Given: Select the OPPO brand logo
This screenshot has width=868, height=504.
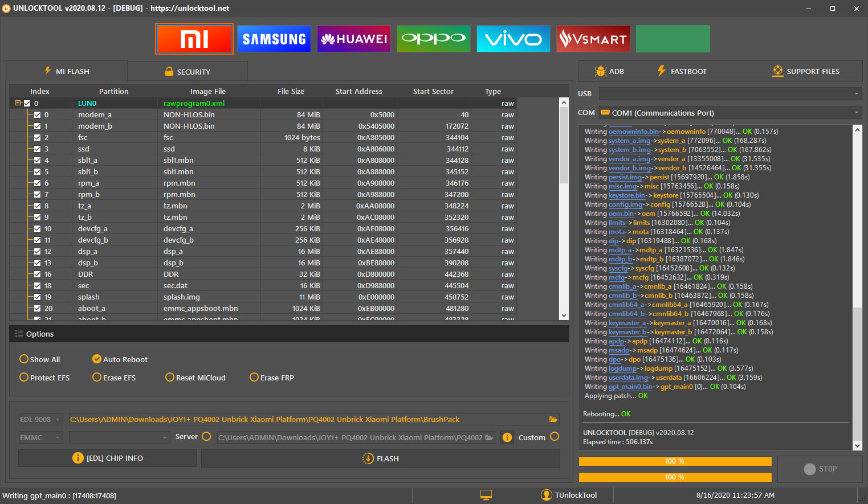Looking at the screenshot, I should coord(434,39).
